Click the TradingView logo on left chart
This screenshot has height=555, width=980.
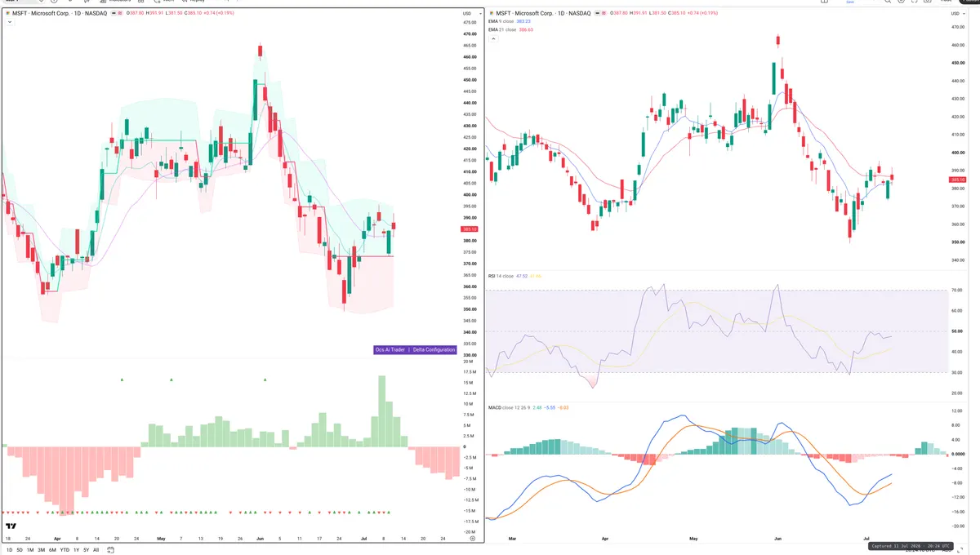pyautogui.click(x=11, y=526)
